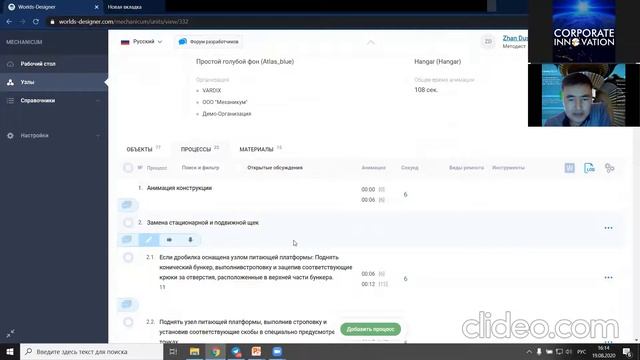The height and width of the screenshot is (360, 640).
Task: Open the Рабочий стол sidebar item
Action: [x=38, y=64]
